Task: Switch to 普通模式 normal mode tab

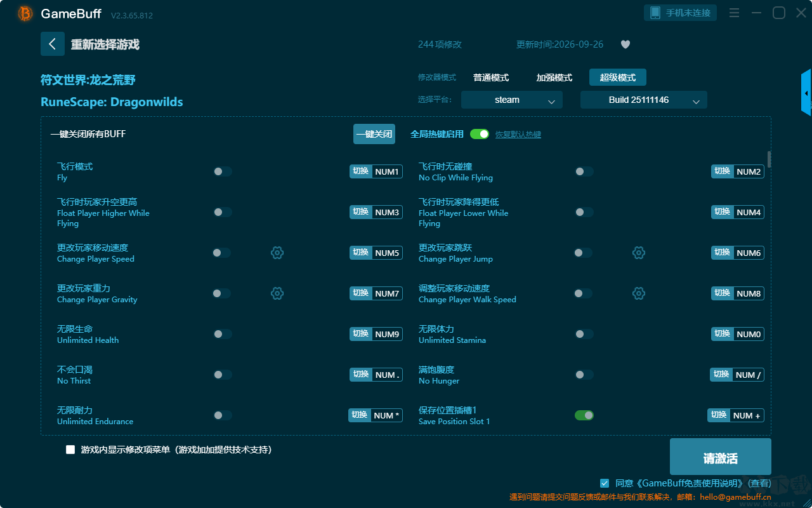Action: click(x=491, y=77)
